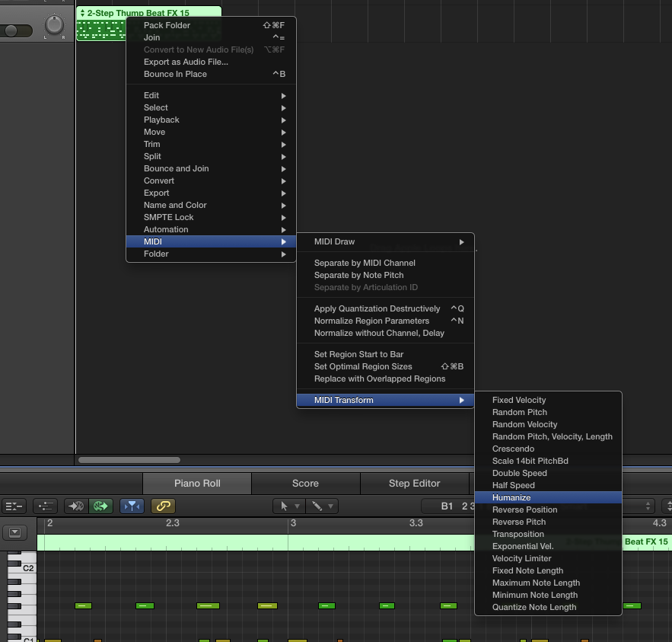This screenshot has width=672, height=642.
Task: Click the local inspector disclosure button below toolbar
Action: (x=14, y=532)
